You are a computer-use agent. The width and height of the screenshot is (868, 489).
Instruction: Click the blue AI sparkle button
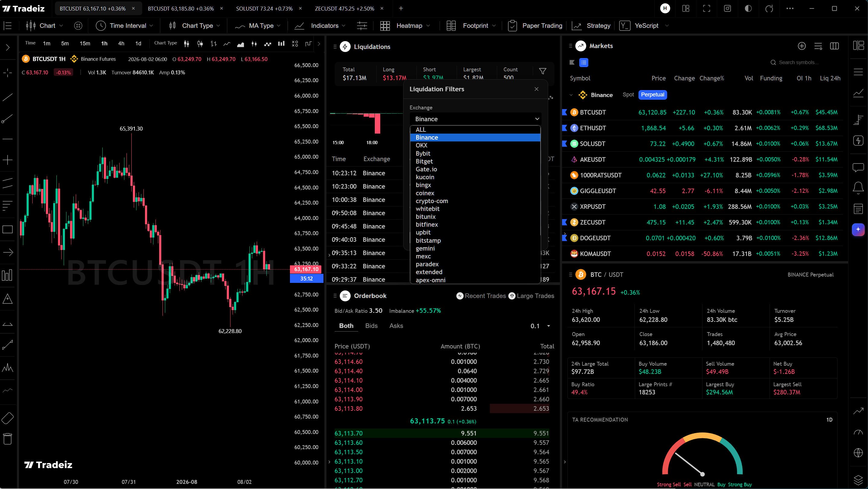pyautogui.click(x=858, y=229)
